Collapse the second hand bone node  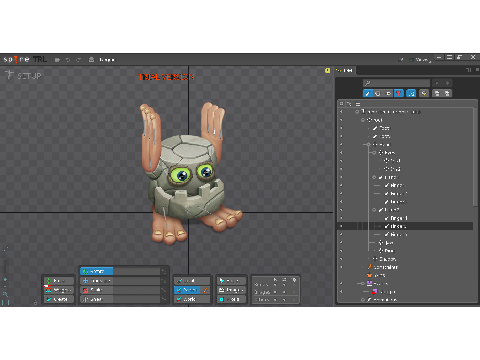(374, 210)
